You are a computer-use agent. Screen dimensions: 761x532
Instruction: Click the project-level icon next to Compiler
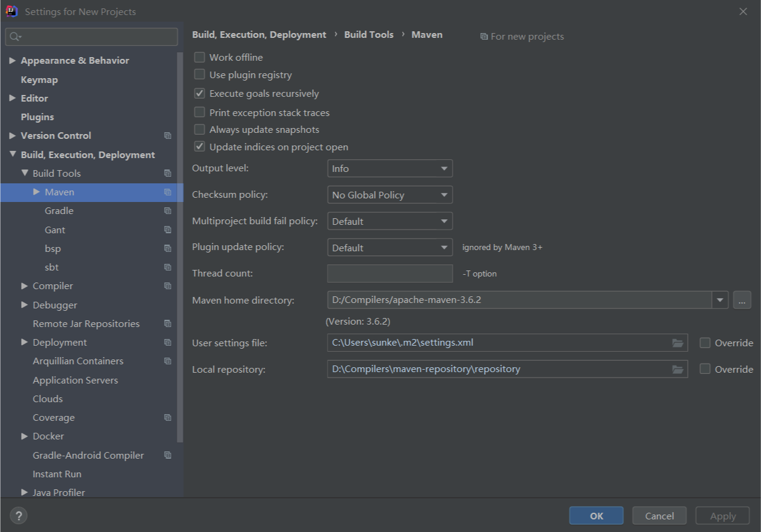pos(168,286)
